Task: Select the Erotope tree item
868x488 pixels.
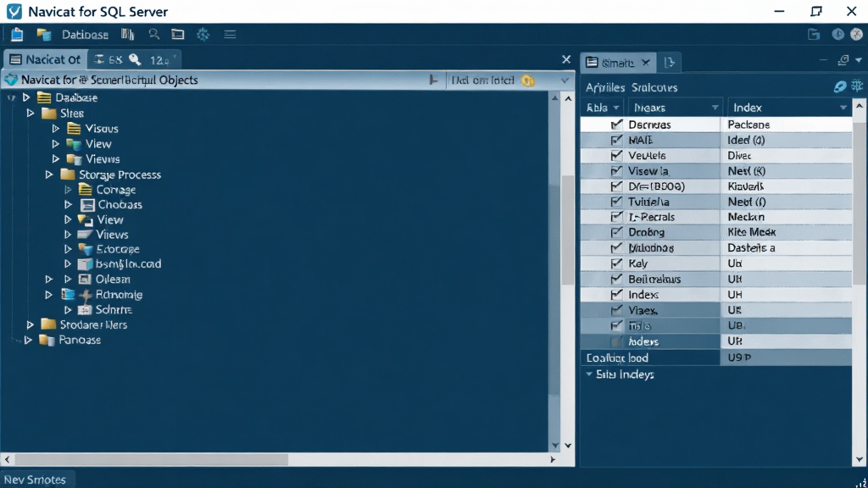Action: coord(118,249)
